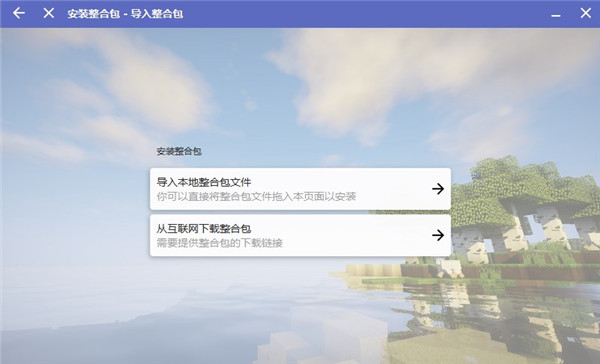Screen dimensions: 600x364
Task: Click the 需要提供整合包的下载链接 hint text
Action: [219, 243]
